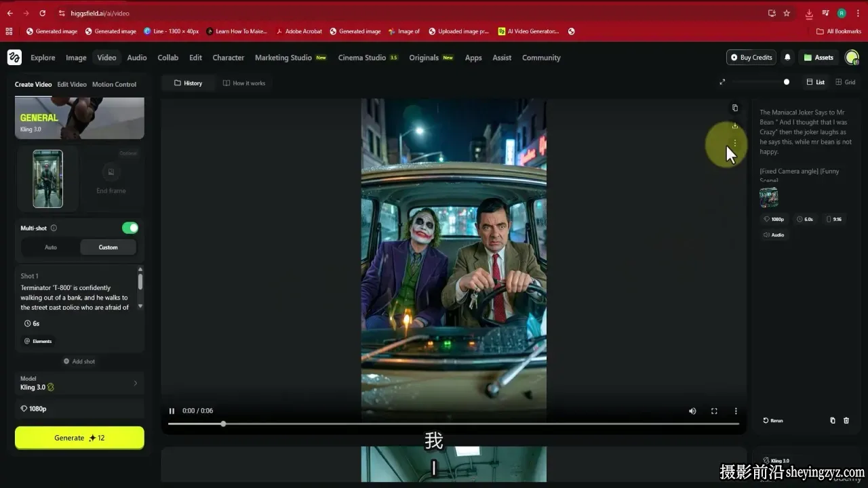The width and height of the screenshot is (868, 488).
Task: Select Auto multi-shot mode
Action: [x=51, y=247]
